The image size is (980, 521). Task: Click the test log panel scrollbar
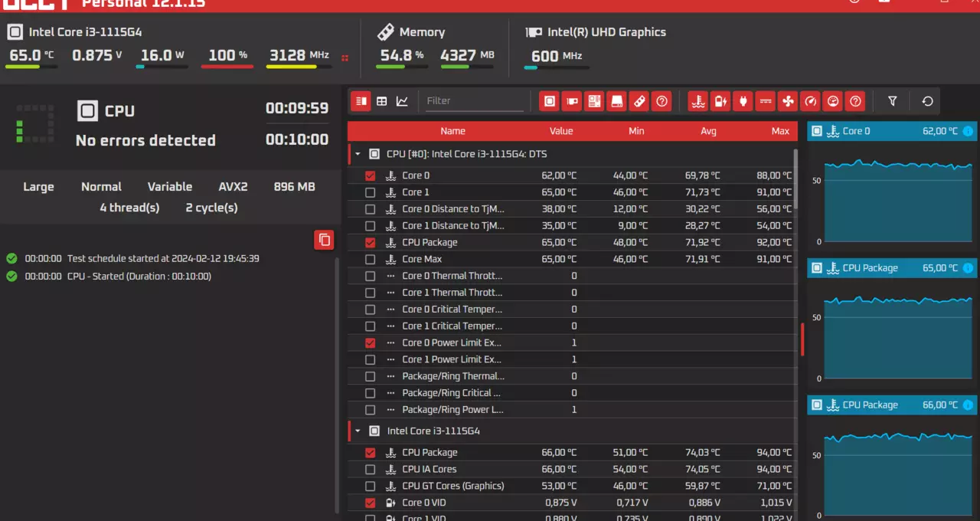[x=337, y=385]
